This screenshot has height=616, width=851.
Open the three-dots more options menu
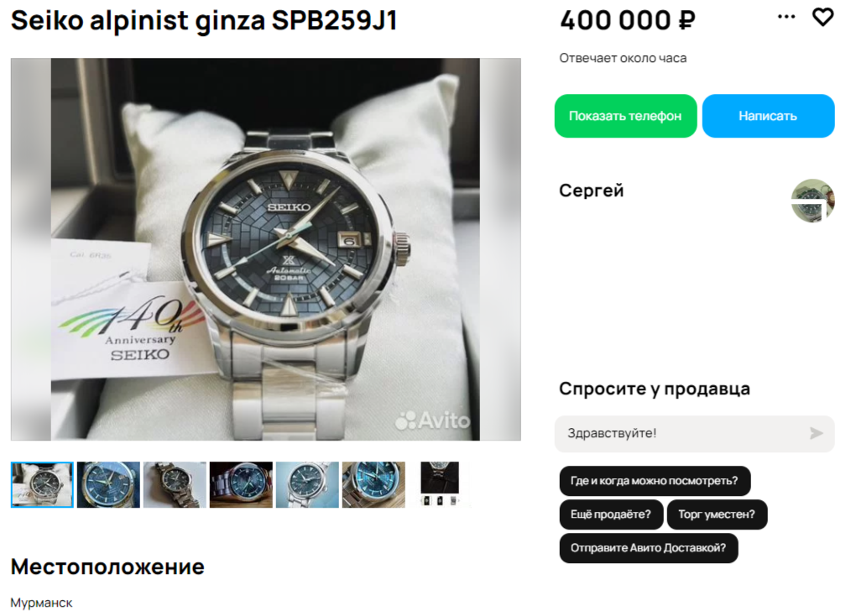(x=786, y=17)
